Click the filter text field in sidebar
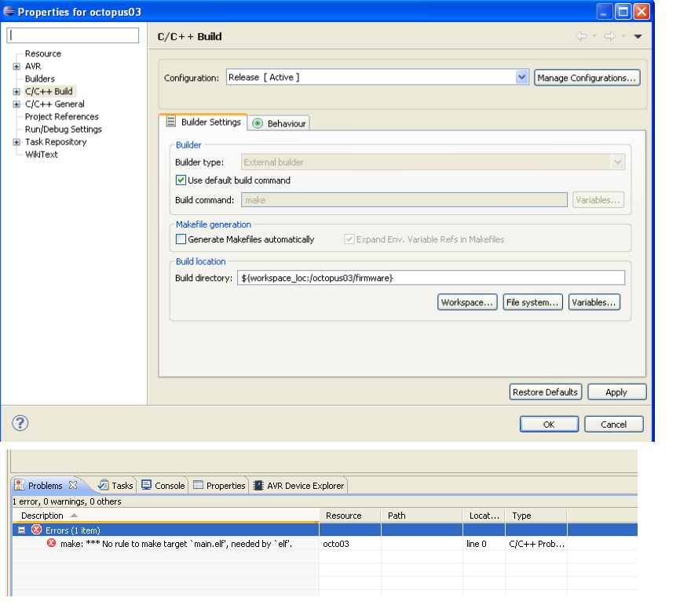The image size is (680, 616). [x=73, y=35]
